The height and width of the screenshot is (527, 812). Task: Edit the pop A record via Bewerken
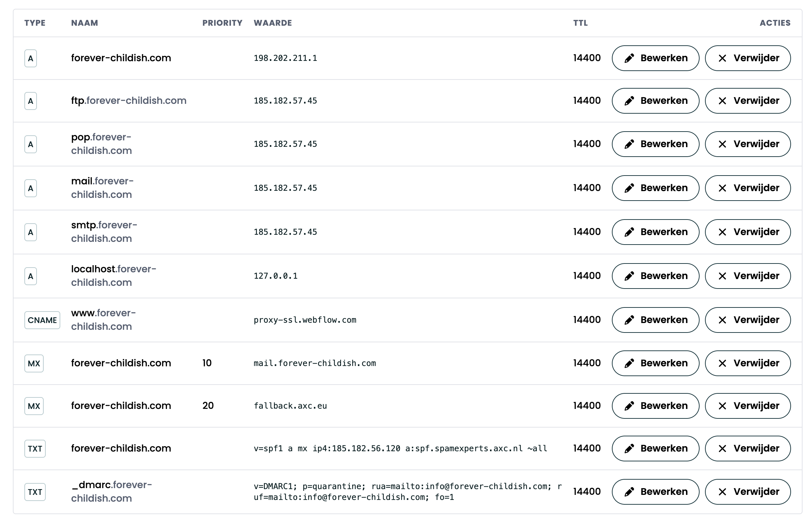point(655,144)
